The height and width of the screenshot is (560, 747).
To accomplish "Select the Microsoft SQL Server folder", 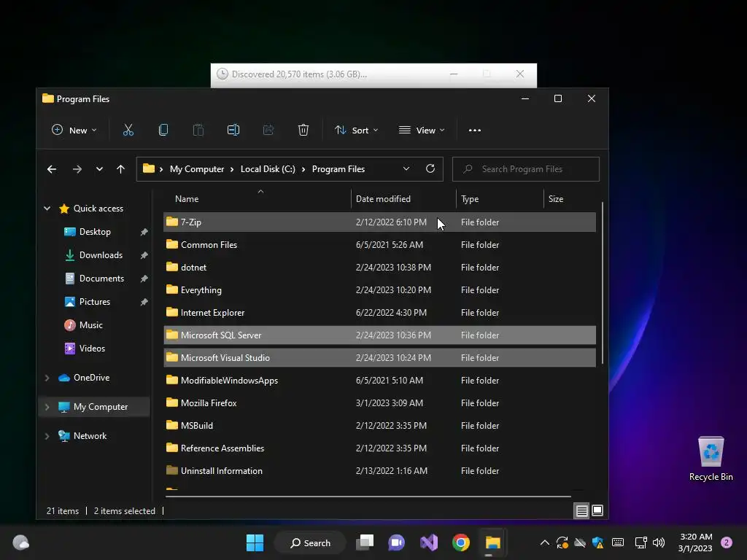I will point(379,335).
